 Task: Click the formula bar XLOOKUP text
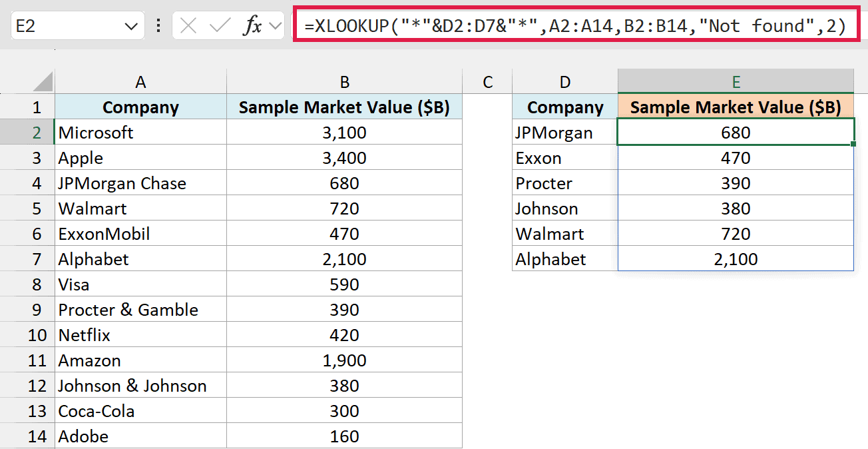(575, 26)
